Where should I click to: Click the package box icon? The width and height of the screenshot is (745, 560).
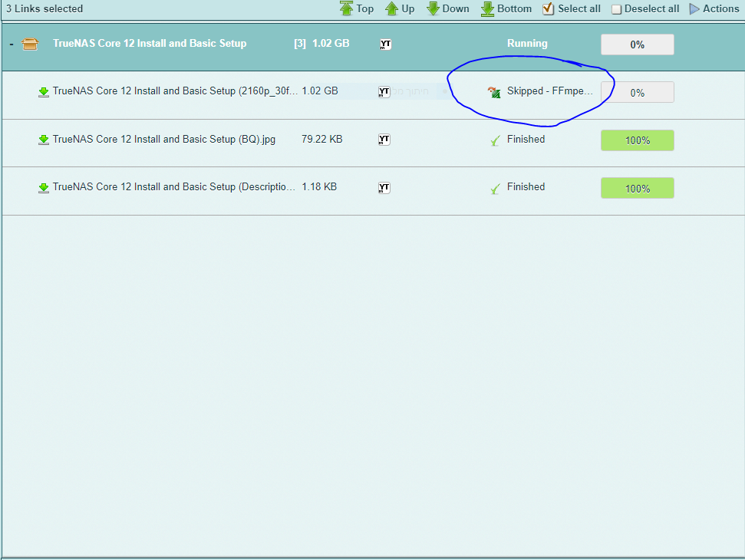point(30,44)
